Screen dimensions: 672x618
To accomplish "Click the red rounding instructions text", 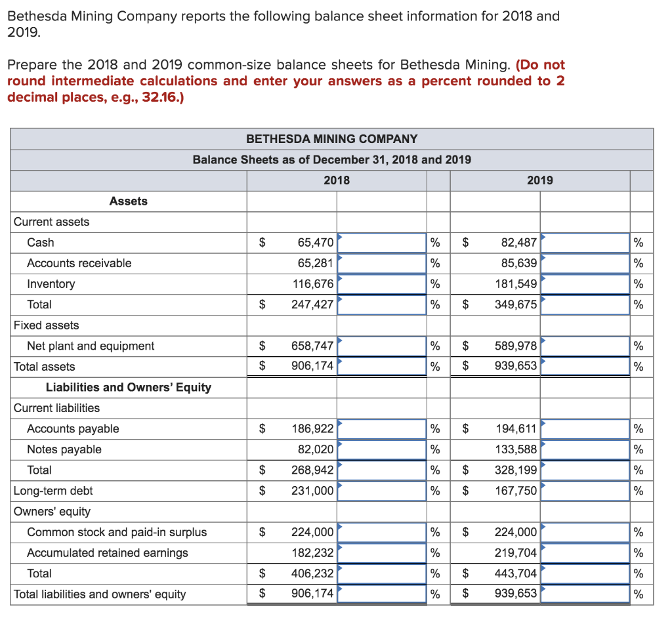I will [286, 81].
